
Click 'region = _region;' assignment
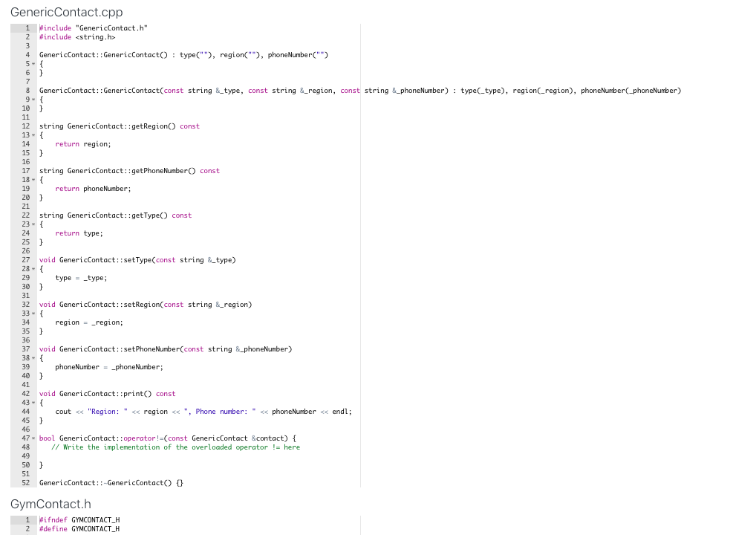(x=89, y=322)
